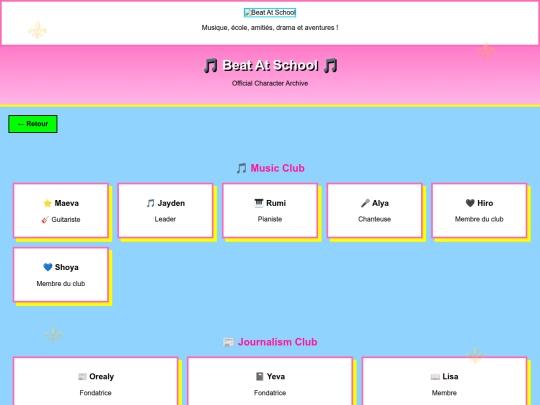Screen dimensions: 540x405
Task: Open Jayden's Leader card
Action: tap(165, 210)
